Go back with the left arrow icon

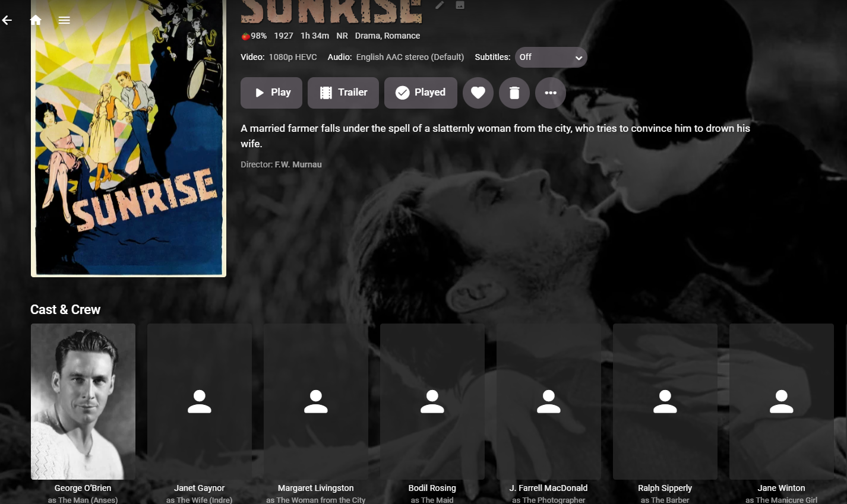click(x=7, y=20)
